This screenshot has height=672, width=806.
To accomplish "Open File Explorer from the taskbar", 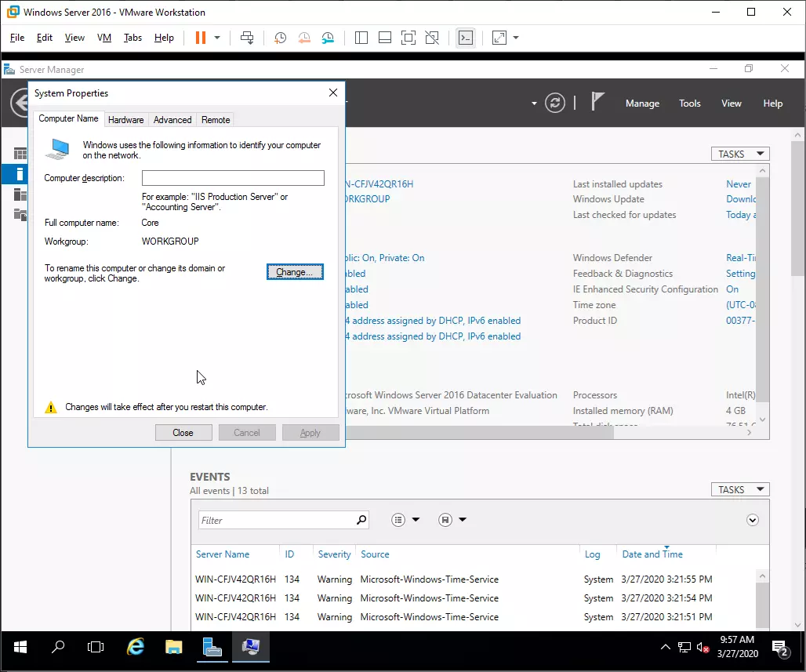I will coord(174,648).
